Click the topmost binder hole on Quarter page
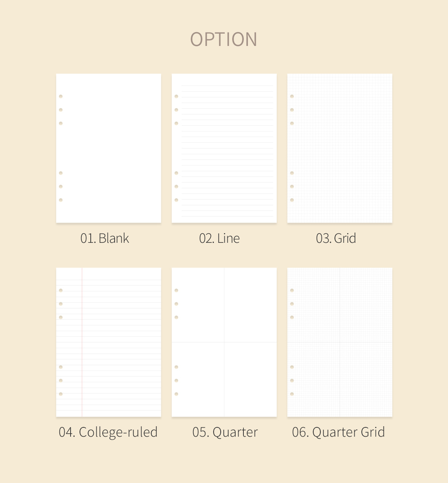 pyautogui.click(x=176, y=290)
